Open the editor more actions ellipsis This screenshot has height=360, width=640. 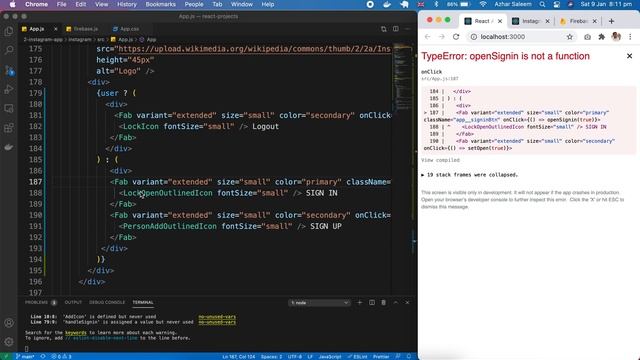coord(408,29)
